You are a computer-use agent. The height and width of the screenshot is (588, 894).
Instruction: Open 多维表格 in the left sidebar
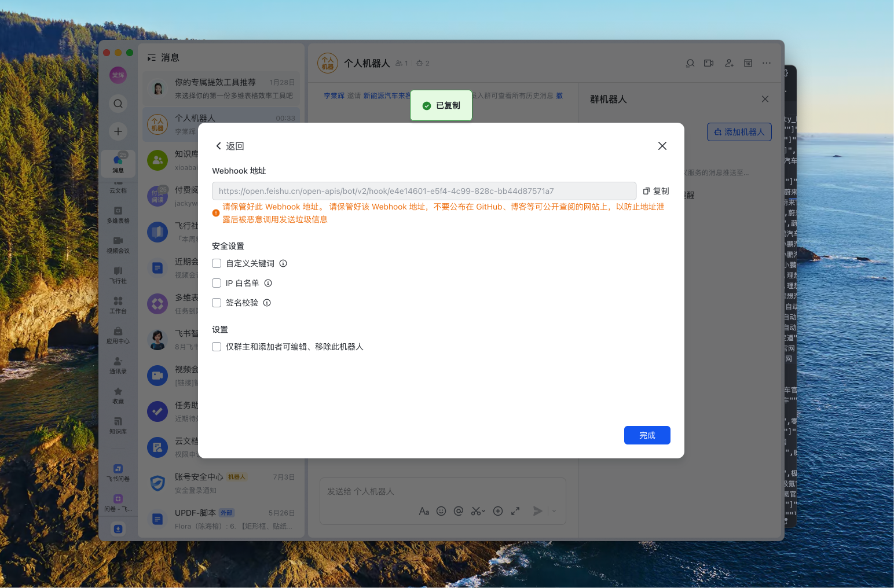click(118, 215)
